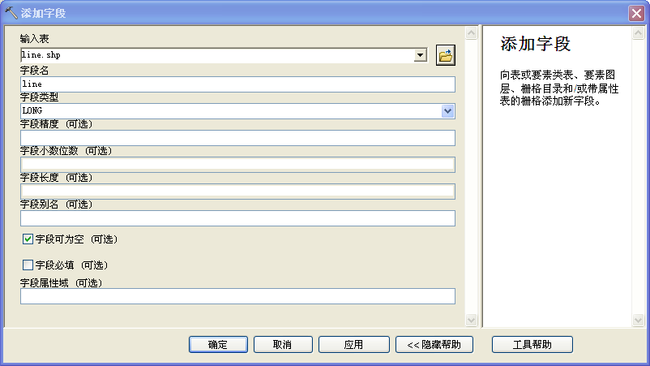Click the 输入表 label
Viewport: 650px width, 366px height.
(x=34, y=39)
